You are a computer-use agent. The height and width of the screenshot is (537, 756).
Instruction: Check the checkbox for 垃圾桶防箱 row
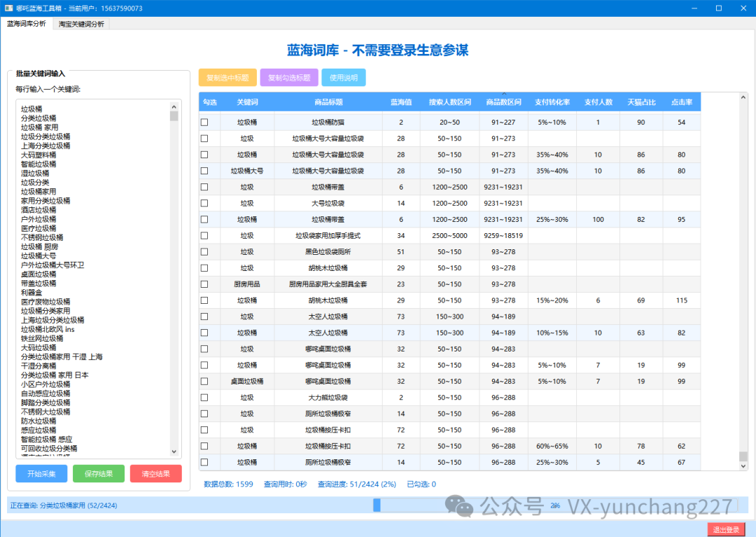[204, 122]
